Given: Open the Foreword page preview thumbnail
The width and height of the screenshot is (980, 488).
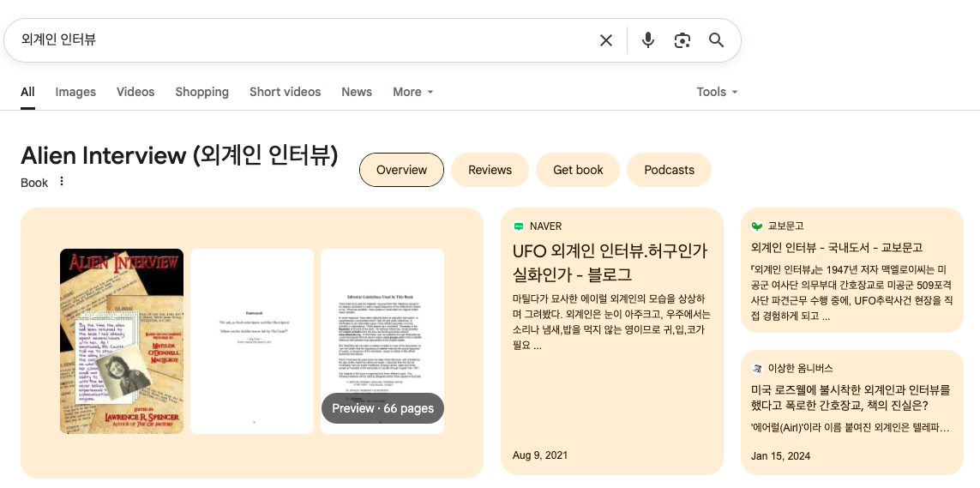Looking at the screenshot, I should click(x=252, y=341).
